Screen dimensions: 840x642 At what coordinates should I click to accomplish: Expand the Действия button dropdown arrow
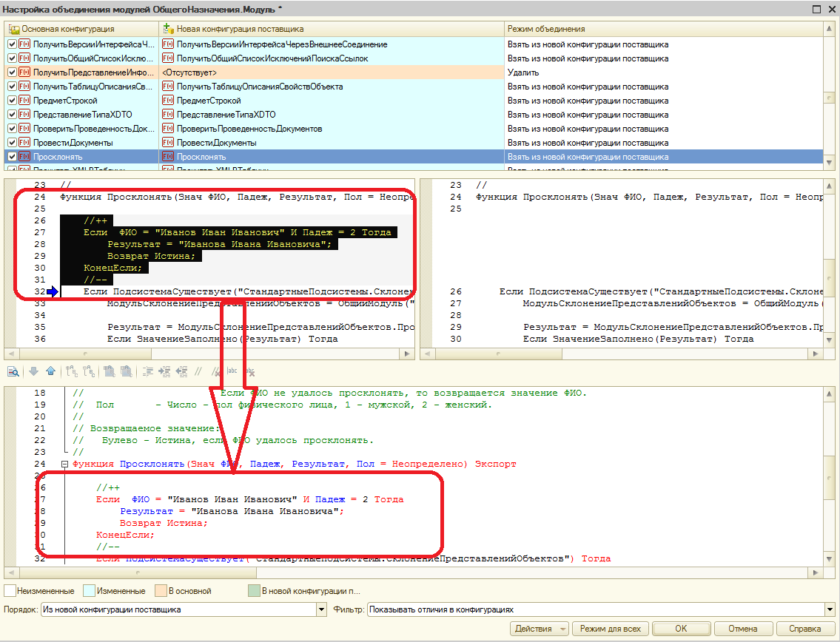coord(562,629)
